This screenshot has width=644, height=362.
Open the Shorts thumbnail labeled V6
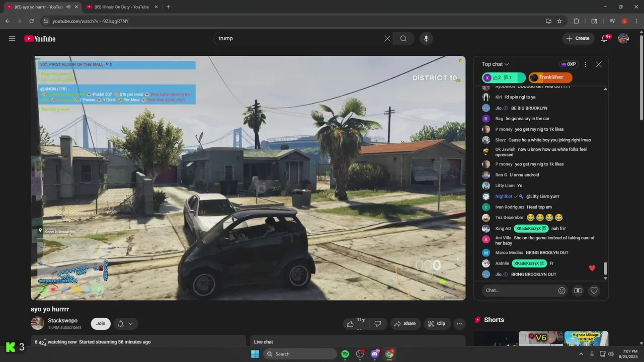[x=541, y=338]
